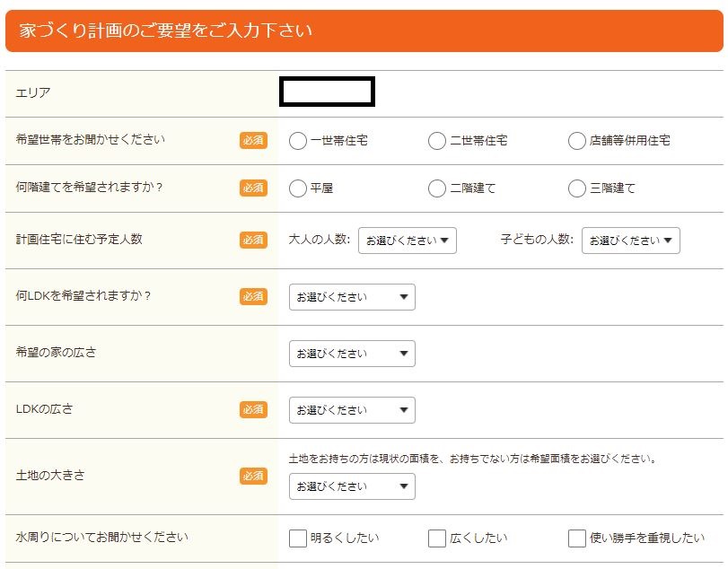728x569 pixels.
Task: Check the 明るくしたい checkbox
Action: pyautogui.click(x=298, y=538)
